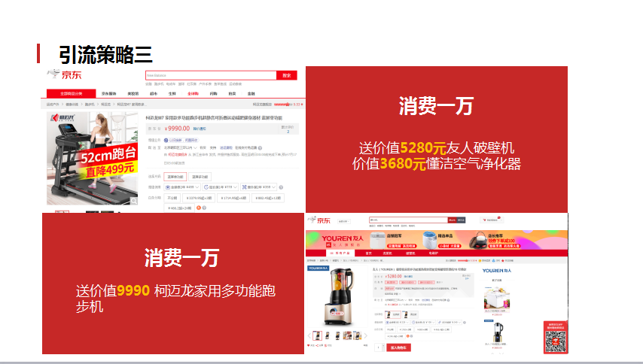This screenshot has width=643, height=364.
Task: Click the red 加入购物车 button
Action: [x=398, y=347]
